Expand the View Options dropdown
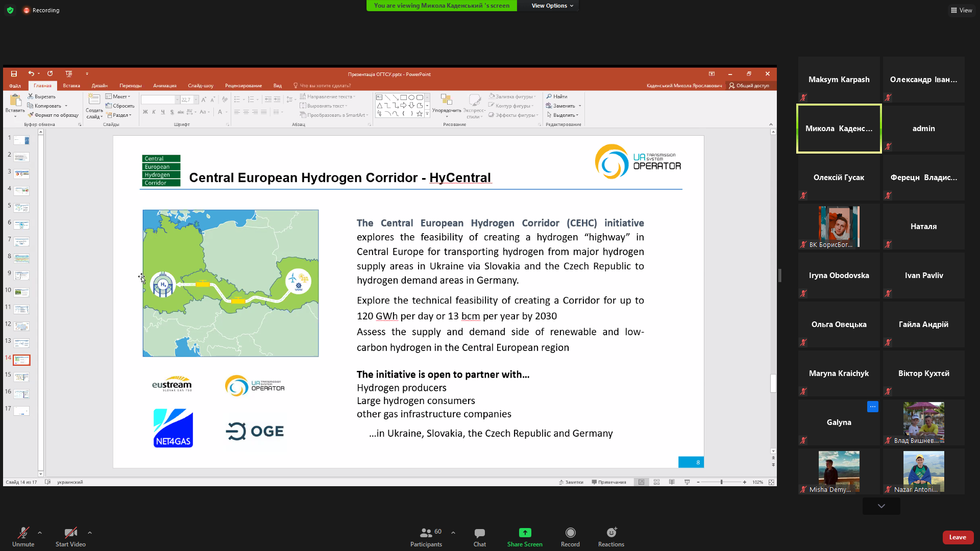 click(x=552, y=6)
